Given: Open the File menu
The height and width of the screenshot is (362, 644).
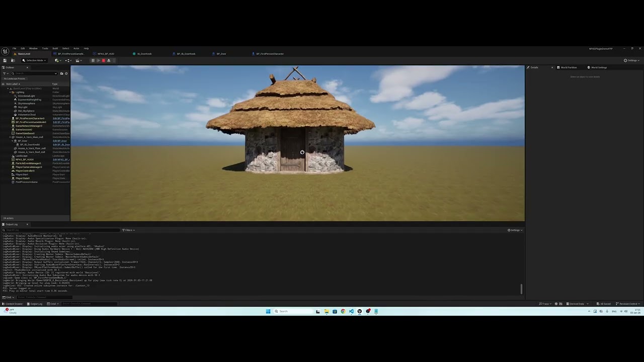Looking at the screenshot, I should point(14,48).
